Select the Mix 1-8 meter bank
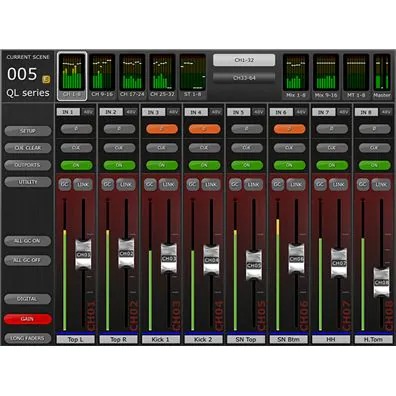 pyautogui.click(x=296, y=76)
